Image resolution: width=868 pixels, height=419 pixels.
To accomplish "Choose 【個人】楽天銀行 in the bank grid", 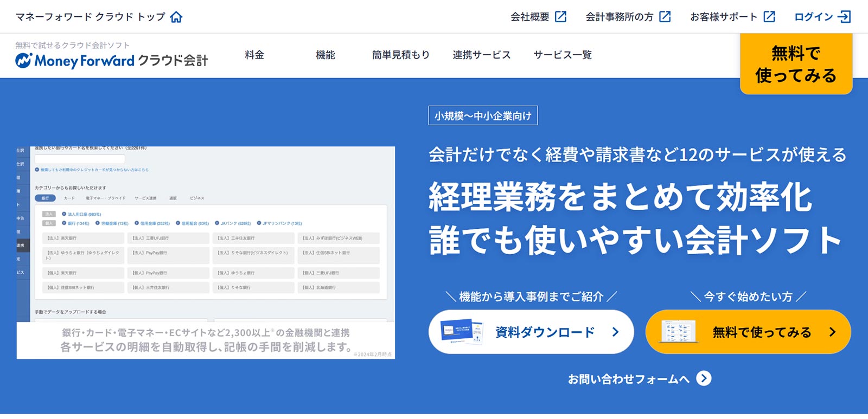I will point(83,273).
